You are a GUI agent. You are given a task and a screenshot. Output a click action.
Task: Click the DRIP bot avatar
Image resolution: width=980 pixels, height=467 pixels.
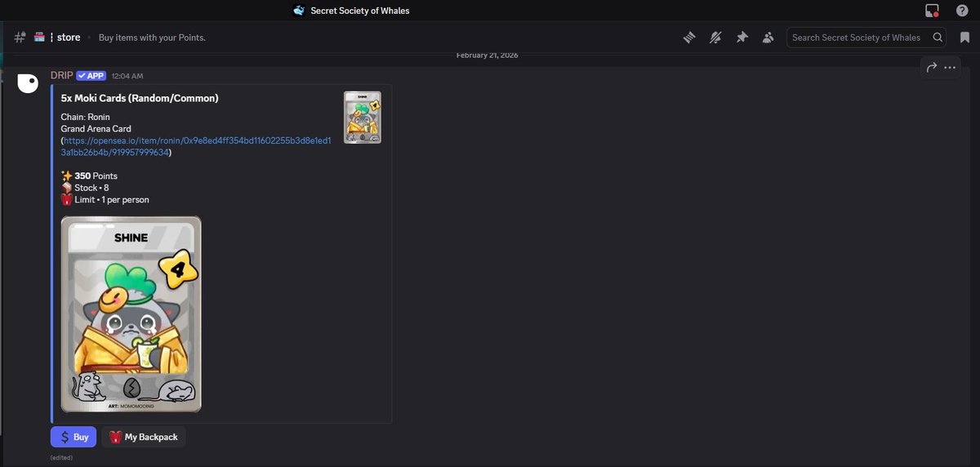tap(28, 82)
